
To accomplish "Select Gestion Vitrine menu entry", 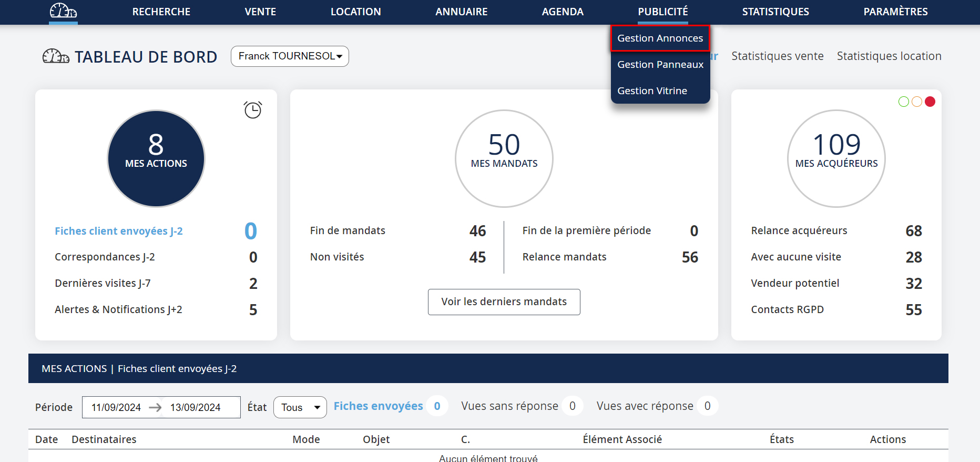I will point(652,91).
